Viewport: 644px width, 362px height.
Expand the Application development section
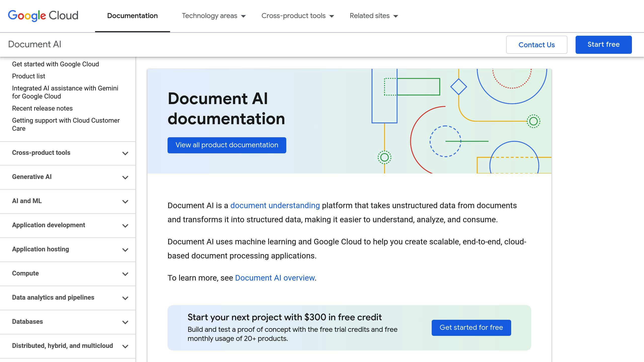(68, 225)
